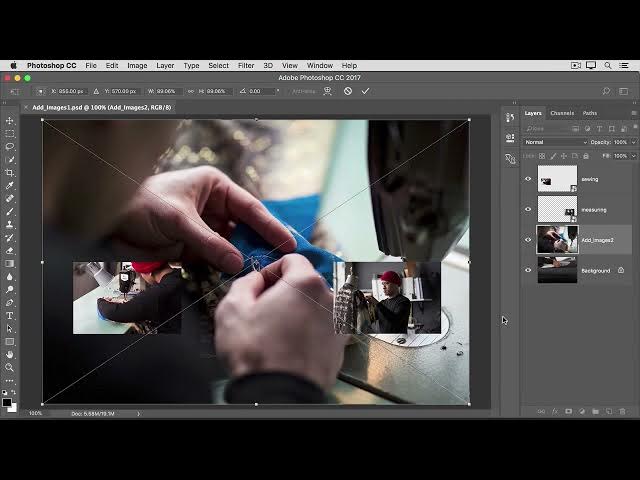Select the Crop tool

(10, 172)
